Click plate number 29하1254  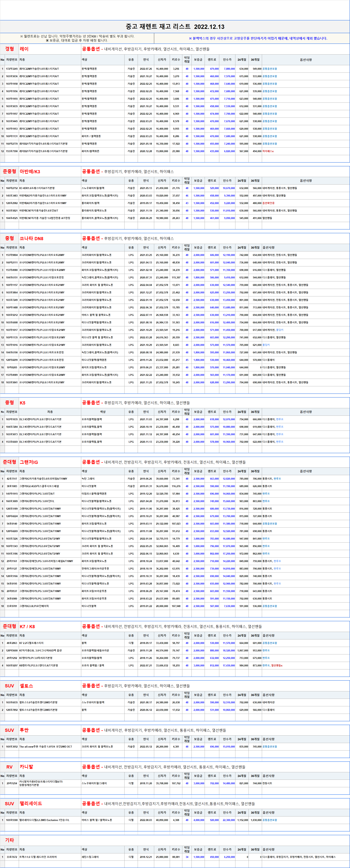(12, 783)
